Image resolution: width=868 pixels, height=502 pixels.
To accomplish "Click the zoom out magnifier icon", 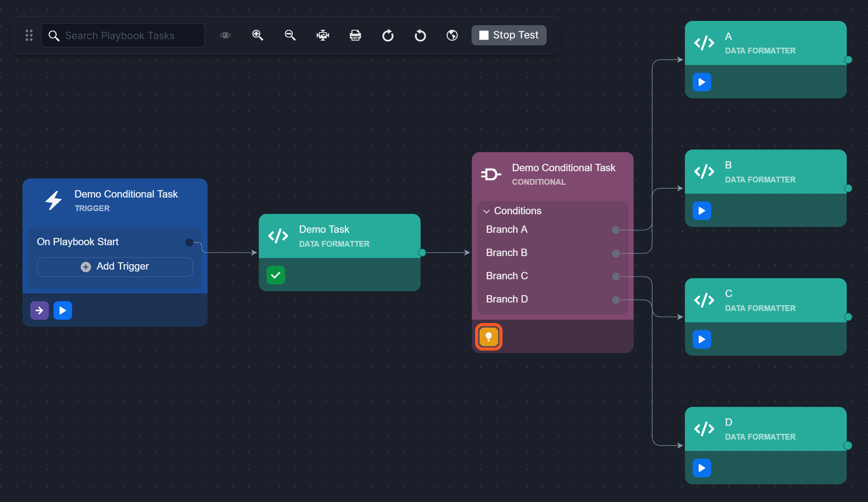I will click(x=290, y=35).
